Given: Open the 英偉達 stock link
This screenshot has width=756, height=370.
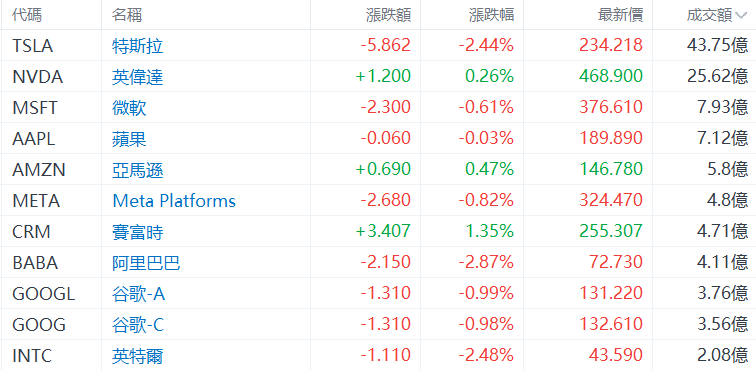Looking at the screenshot, I should [x=138, y=77].
